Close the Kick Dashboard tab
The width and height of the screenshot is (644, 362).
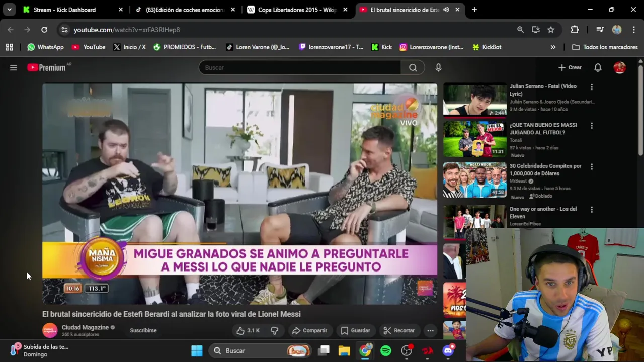[x=121, y=10]
